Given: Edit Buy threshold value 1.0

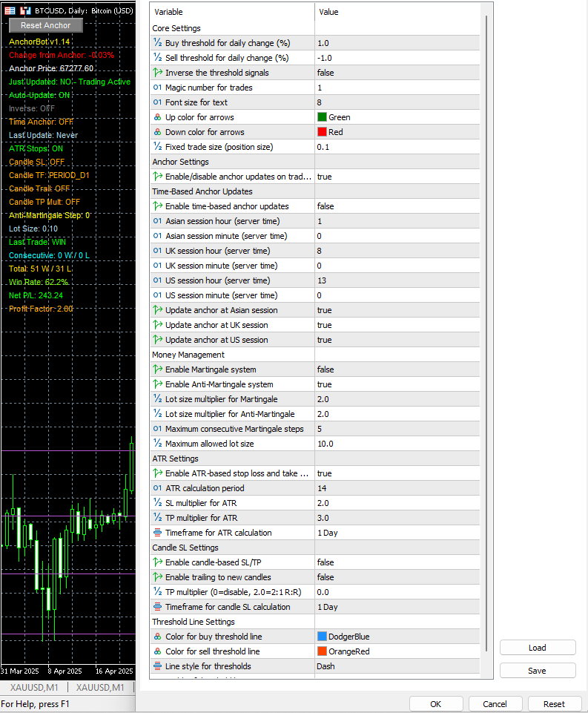Looking at the screenshot, I should 397,43.
